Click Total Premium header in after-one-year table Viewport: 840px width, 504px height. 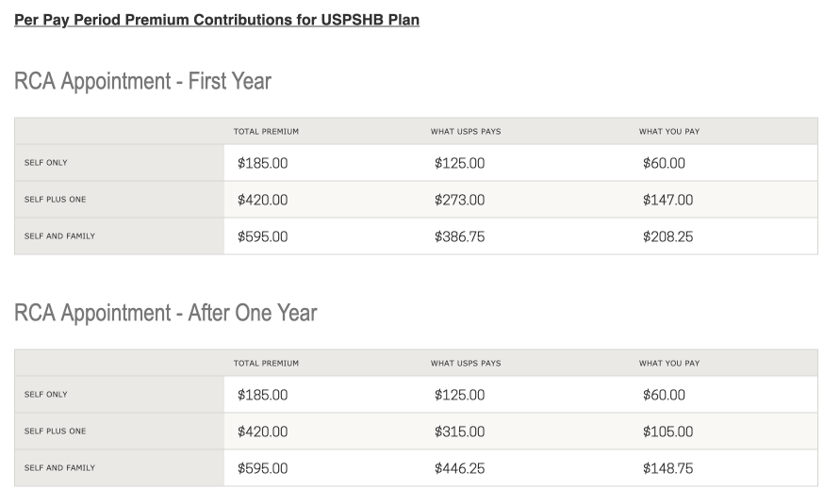[x=266, y=364]
